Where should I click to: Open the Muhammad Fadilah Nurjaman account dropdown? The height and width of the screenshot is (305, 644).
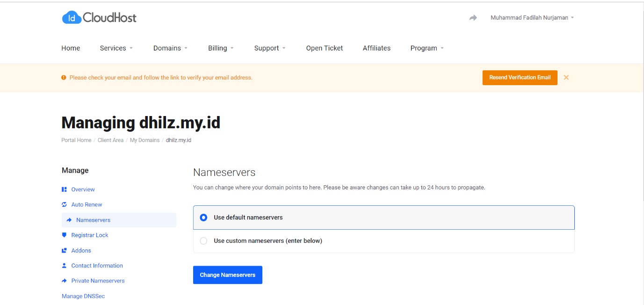pos(532,18)
